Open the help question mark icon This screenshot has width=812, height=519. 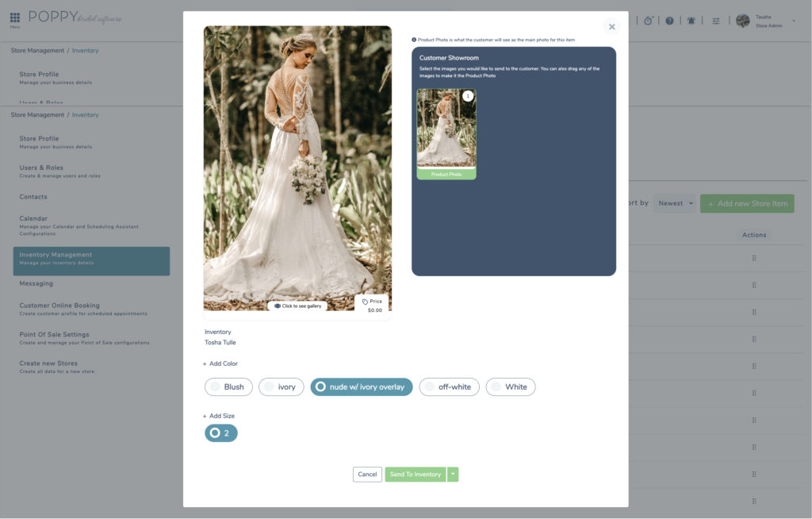coord(669,21)
